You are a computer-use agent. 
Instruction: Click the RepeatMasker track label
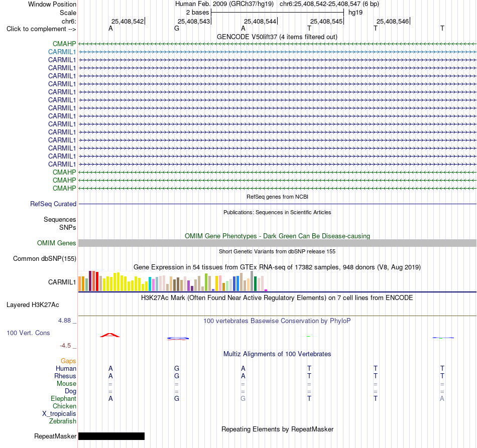[x=55, y=436]
